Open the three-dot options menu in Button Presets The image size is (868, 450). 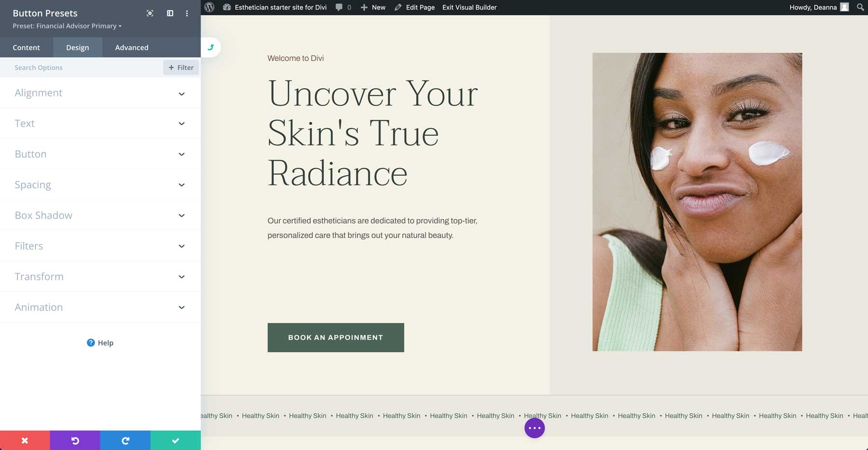[x=187, y=13]
